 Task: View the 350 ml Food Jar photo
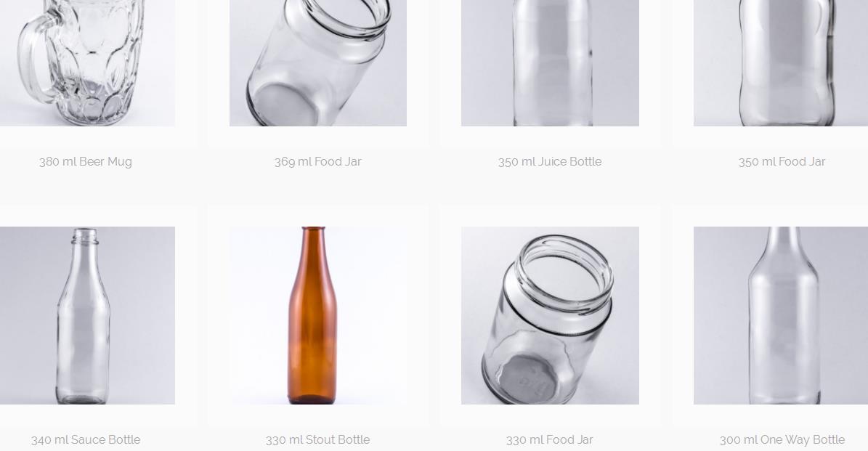(x=781, y=63)
